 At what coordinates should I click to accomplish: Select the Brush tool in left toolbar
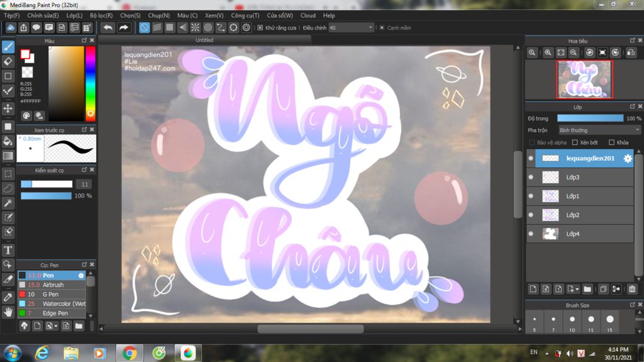coord(8,47)
